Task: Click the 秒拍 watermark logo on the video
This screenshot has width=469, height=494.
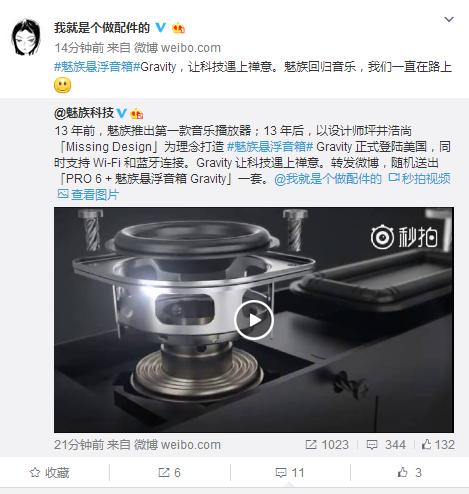Action: pos(404,237)
